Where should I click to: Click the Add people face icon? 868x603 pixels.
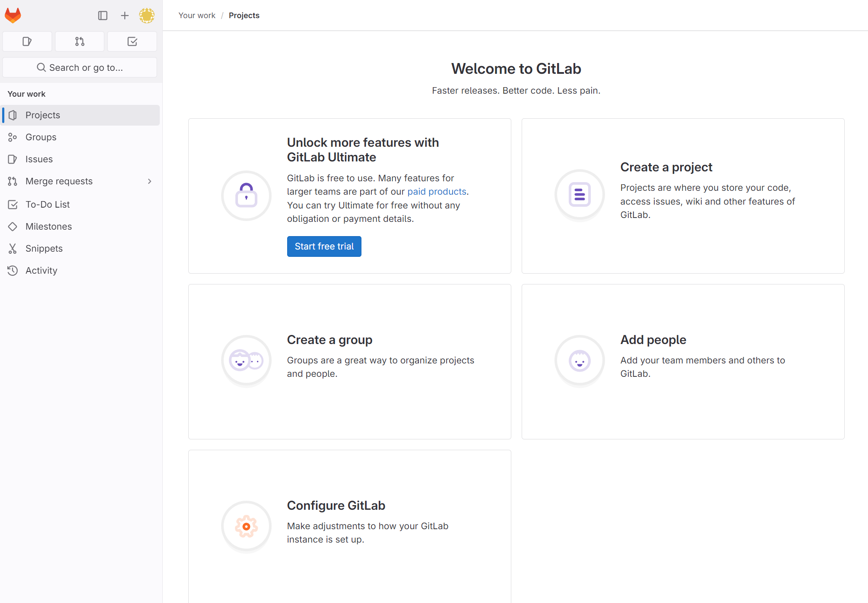tap(580, 360)
